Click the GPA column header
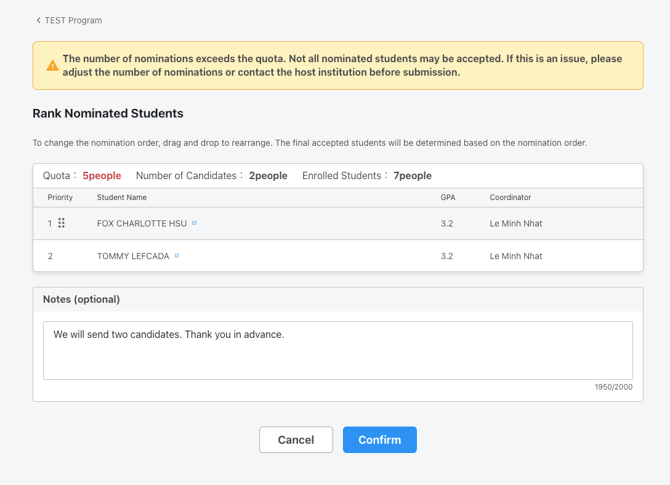 coord(447,198)
